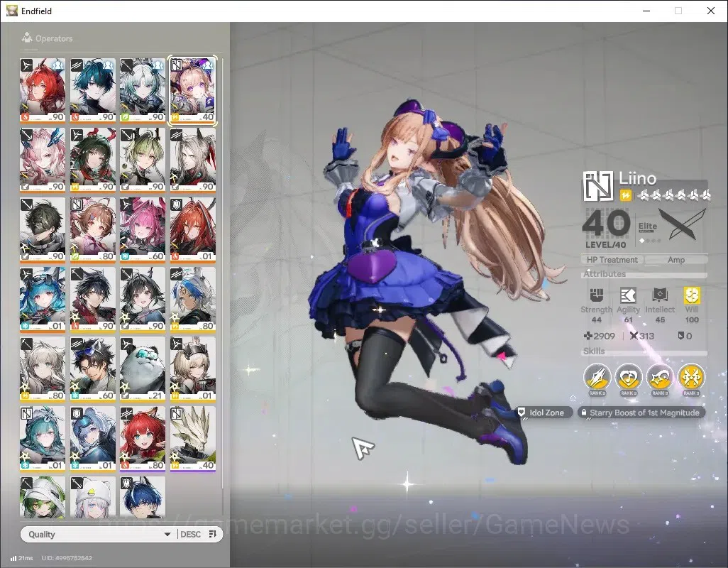
Task: Select the teal-haired hooded operator level 01
Action: 43,439
